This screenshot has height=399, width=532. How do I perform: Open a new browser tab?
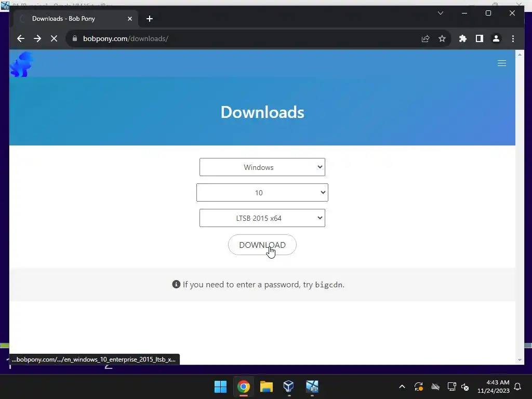[150, 19]
